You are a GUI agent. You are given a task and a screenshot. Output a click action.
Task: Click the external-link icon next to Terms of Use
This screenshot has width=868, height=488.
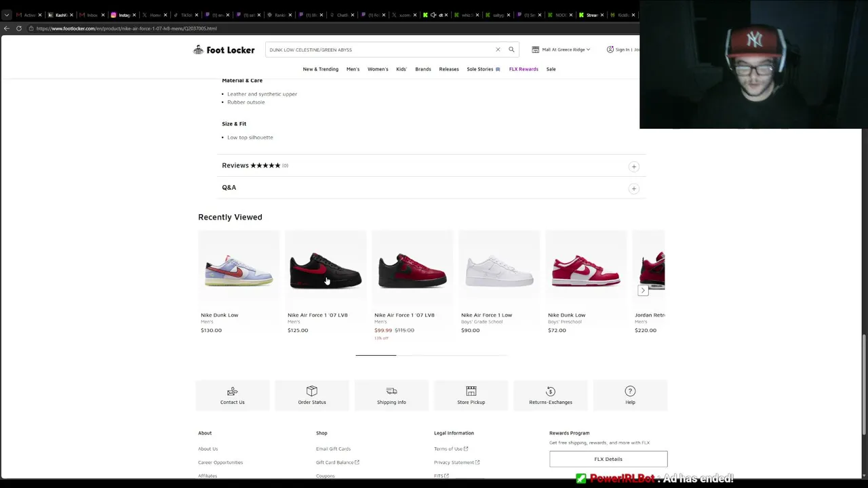(x=466, y=449)
